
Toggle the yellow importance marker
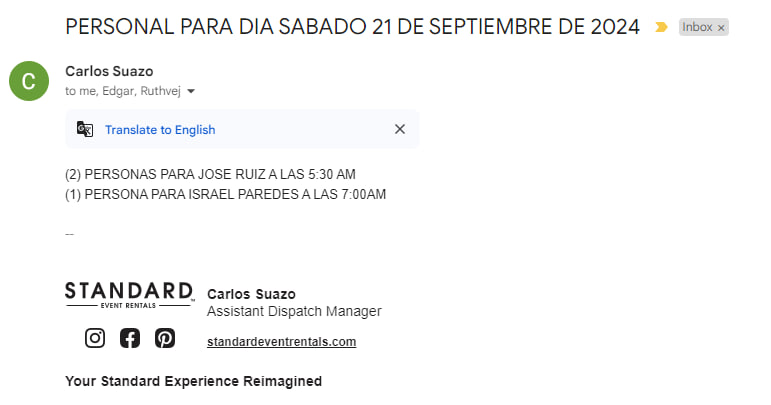point(661,28)
